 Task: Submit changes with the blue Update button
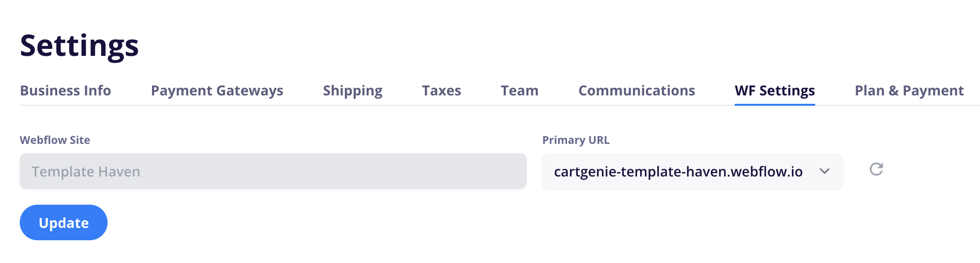pos(64,222)
